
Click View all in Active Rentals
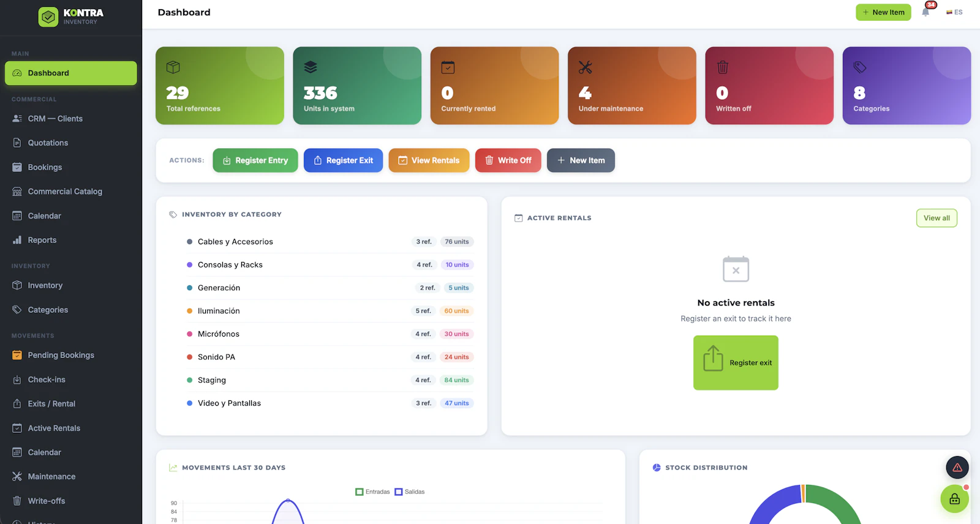937,218
